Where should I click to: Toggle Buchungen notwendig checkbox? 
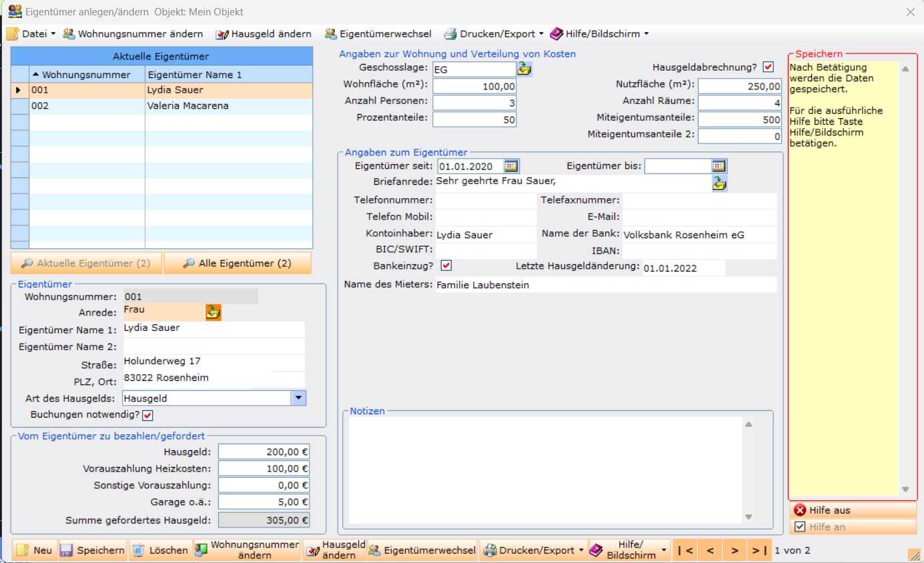tap(147, 416)
